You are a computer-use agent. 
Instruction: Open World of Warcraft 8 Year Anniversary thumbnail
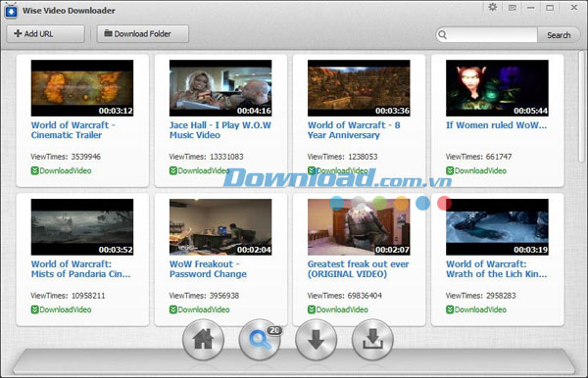click(359, 88)
